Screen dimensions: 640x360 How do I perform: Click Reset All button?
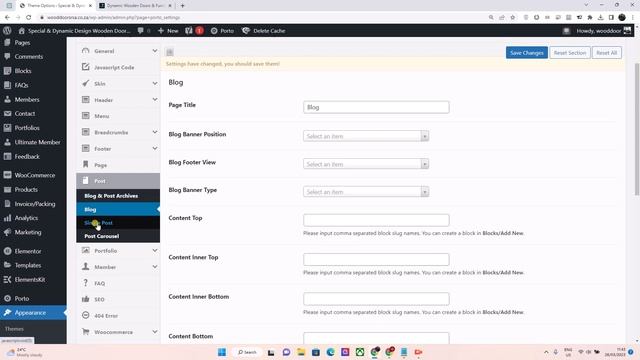pos(607,53)
